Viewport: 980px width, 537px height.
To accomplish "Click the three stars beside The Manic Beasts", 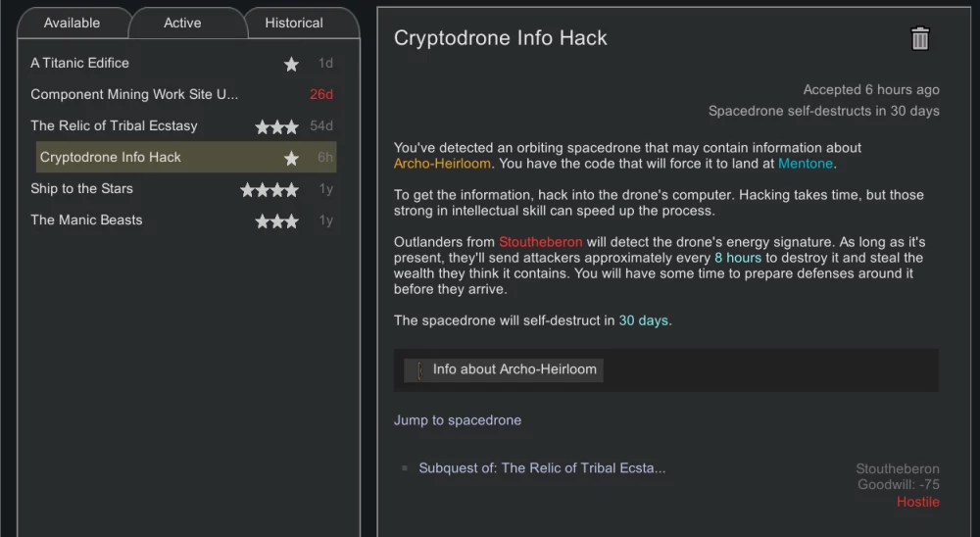I will coord(276,220).
